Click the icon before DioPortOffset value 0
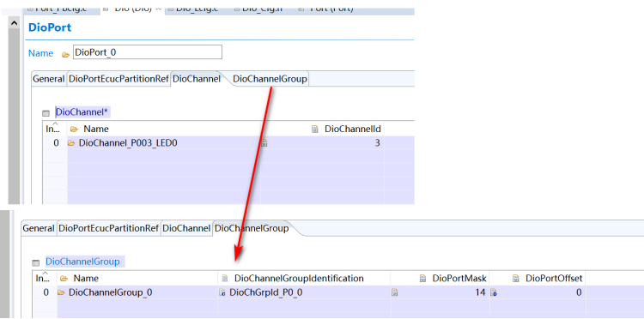This screenshot has height=319, width=644. [493, 292]
